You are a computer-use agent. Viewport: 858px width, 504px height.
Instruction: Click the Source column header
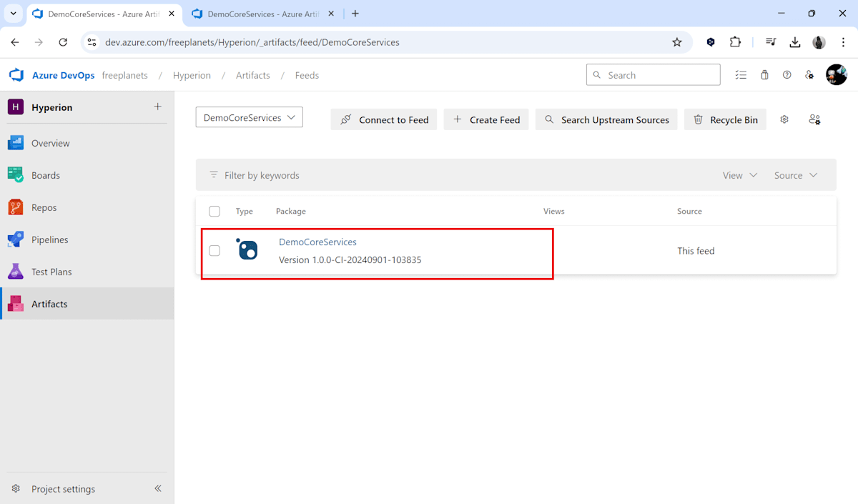click(689, 211)
